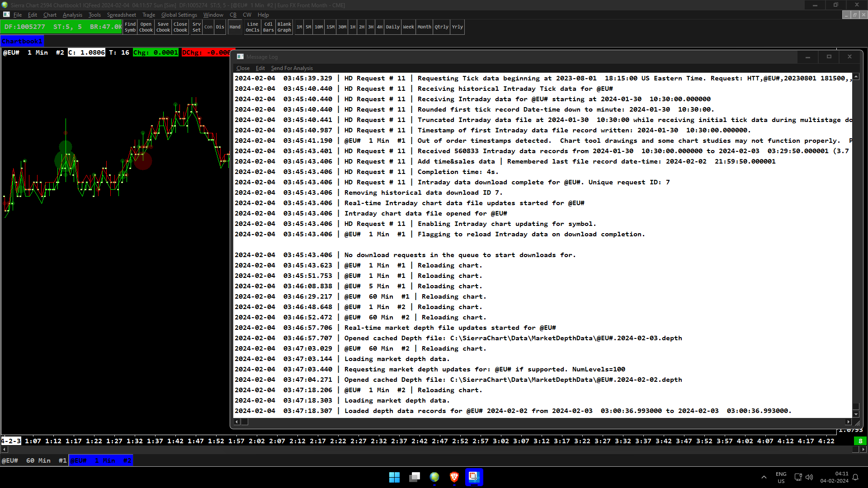Screen dimensions: 868x488
Task: Select the Chartbook1 tab
Action: [22, 41]
